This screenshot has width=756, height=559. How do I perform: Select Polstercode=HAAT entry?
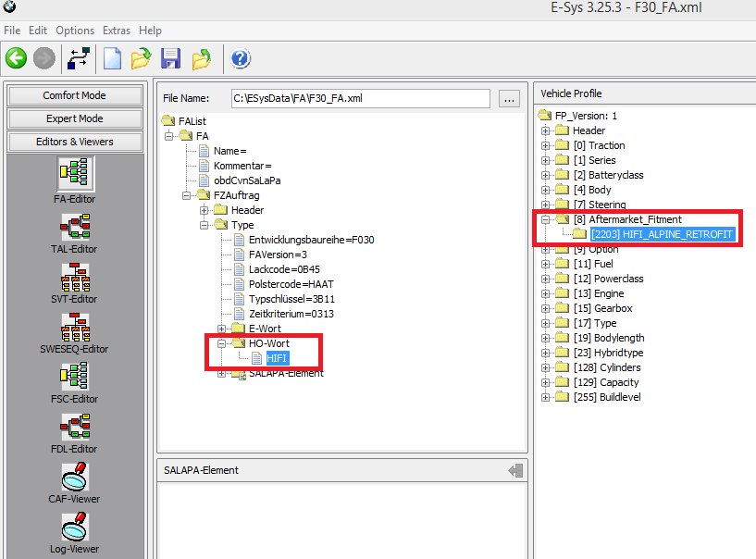click(291, 284)
